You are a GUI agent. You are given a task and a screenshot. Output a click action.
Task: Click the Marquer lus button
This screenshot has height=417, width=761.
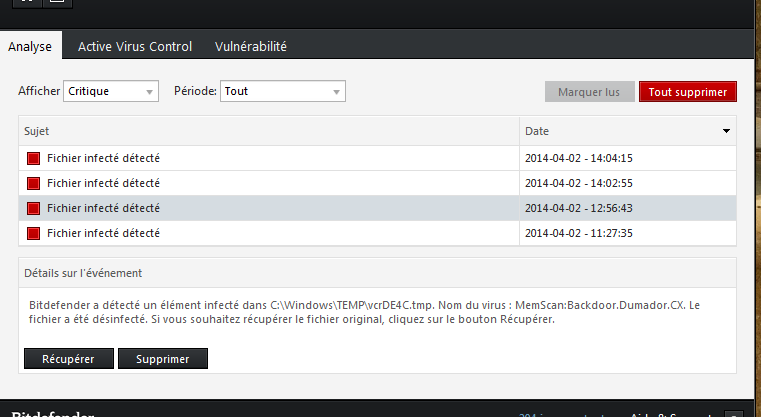click(x=589, y=92)
